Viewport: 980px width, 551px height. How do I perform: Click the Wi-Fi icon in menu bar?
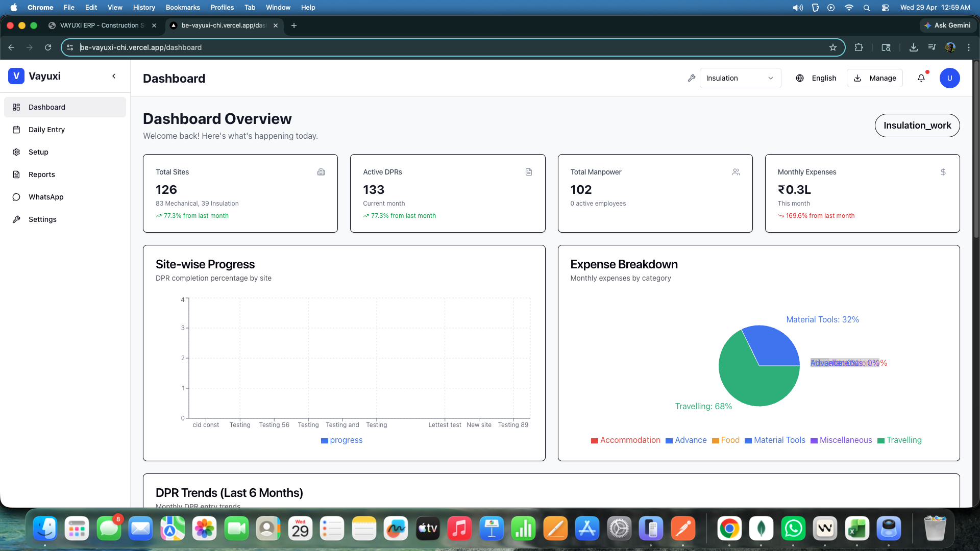pyautogui.click(x=849, y=7)
